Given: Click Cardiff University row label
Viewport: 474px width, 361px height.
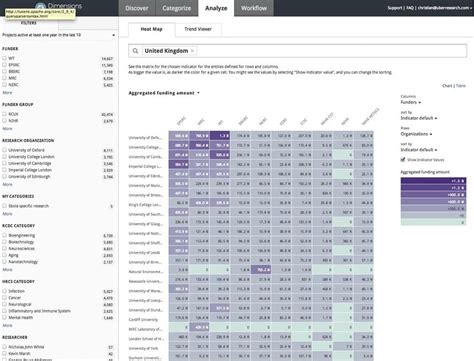Looking at the screenshot, I should point(143,320).
